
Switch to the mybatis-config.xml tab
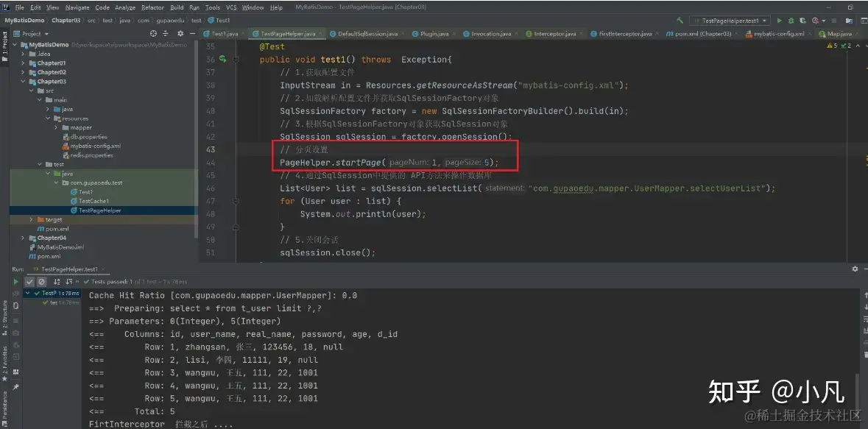pyautogui.click(x=777, y=34)
